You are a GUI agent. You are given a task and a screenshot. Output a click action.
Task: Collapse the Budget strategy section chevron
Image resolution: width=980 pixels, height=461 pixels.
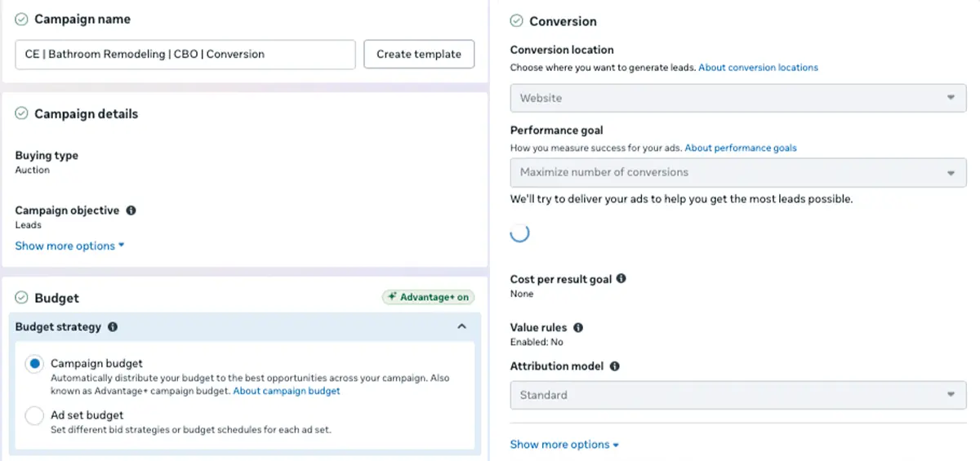point(461,326)
